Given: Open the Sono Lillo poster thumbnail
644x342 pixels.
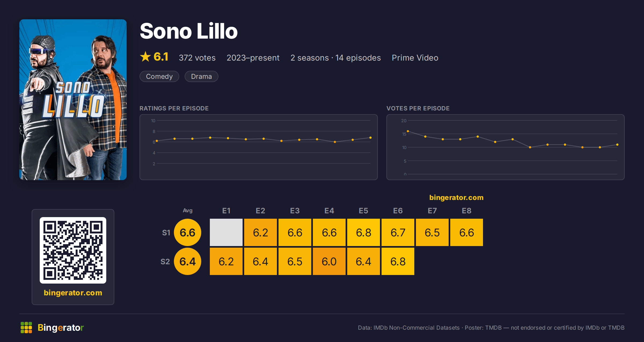Looking at the screenshot, I should 73,100.
